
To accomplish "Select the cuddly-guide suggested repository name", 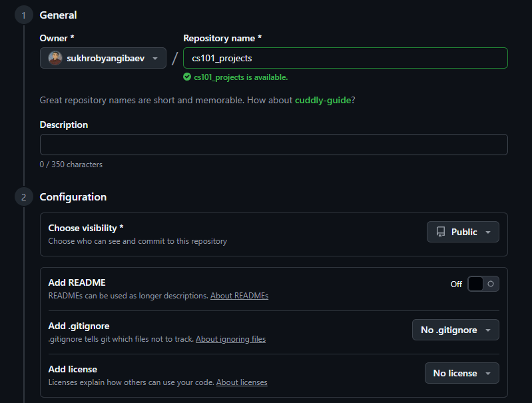I will [322, 100].
